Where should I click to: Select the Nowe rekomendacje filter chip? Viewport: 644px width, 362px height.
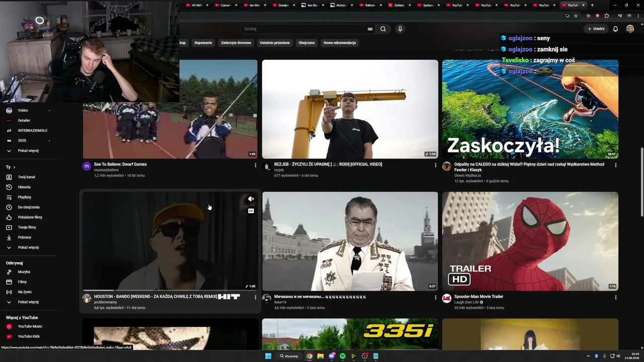tap(340, 43)
